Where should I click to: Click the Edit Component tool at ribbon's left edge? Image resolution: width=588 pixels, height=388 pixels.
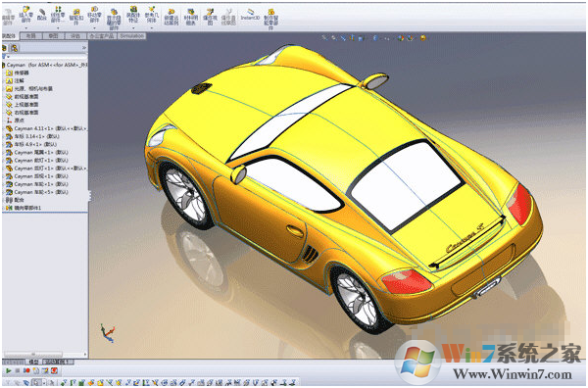(x=8, y=18)
